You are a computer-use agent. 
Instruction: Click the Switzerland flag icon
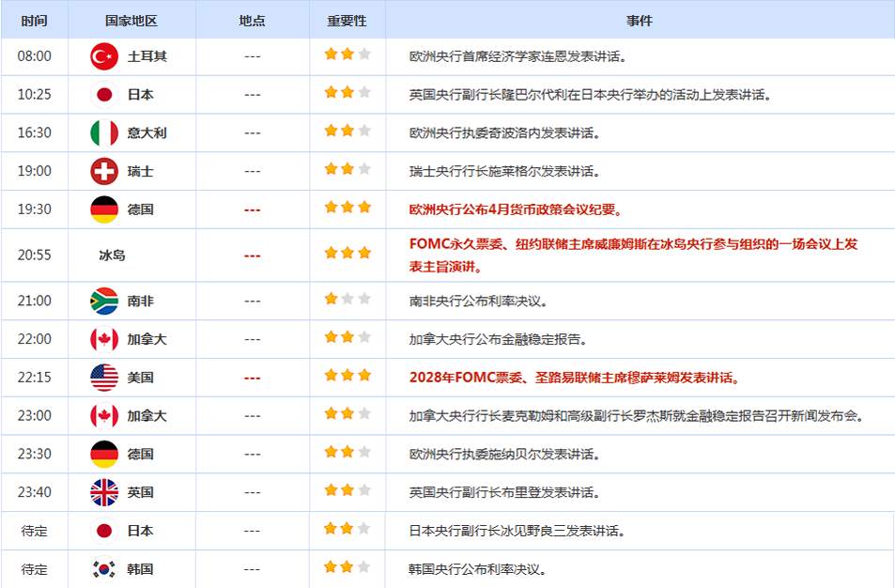pos(104,171)
